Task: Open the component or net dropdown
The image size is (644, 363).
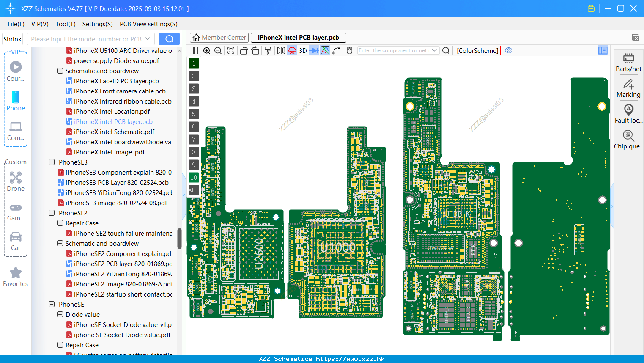Action: (434, 50)
